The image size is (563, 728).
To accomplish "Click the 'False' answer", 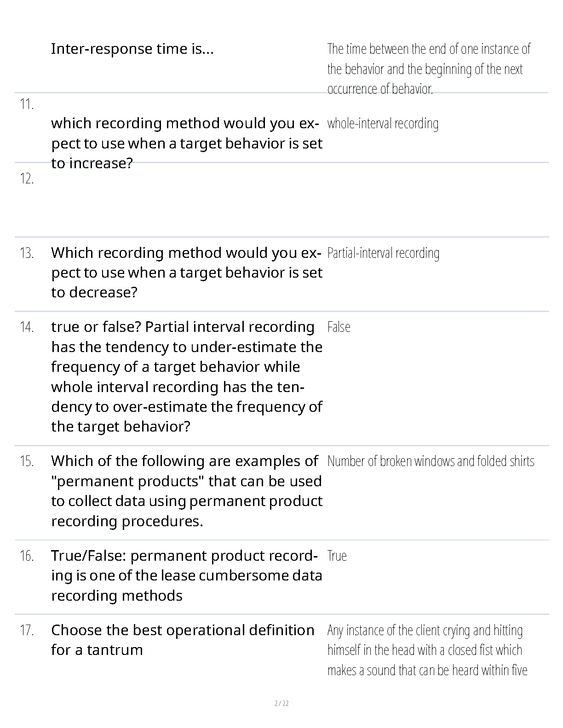I will 339,327.
